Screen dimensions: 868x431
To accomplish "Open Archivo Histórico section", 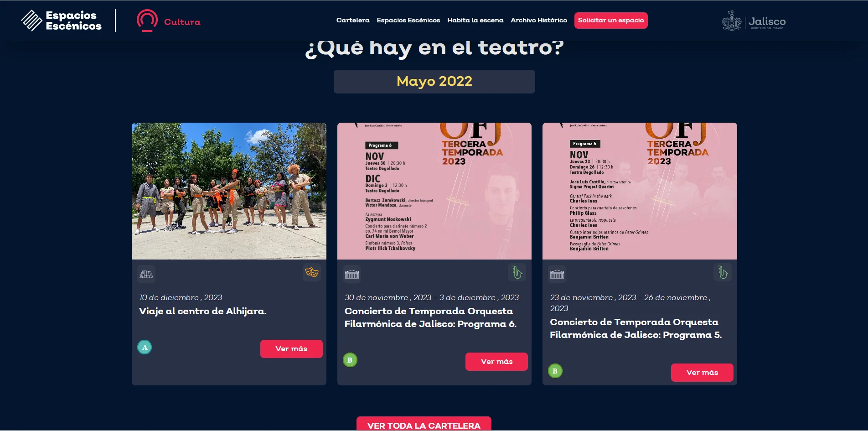I will 539,20.
